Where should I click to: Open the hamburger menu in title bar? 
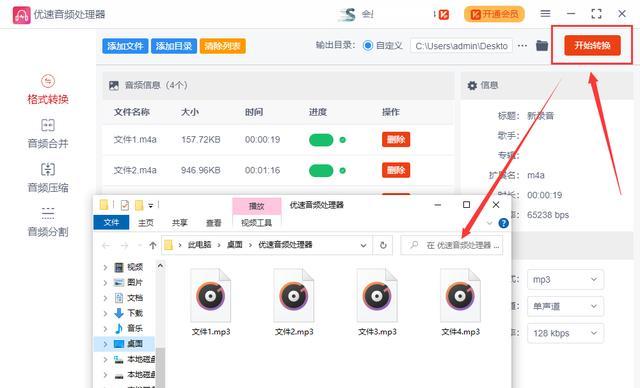click(545, 14)
